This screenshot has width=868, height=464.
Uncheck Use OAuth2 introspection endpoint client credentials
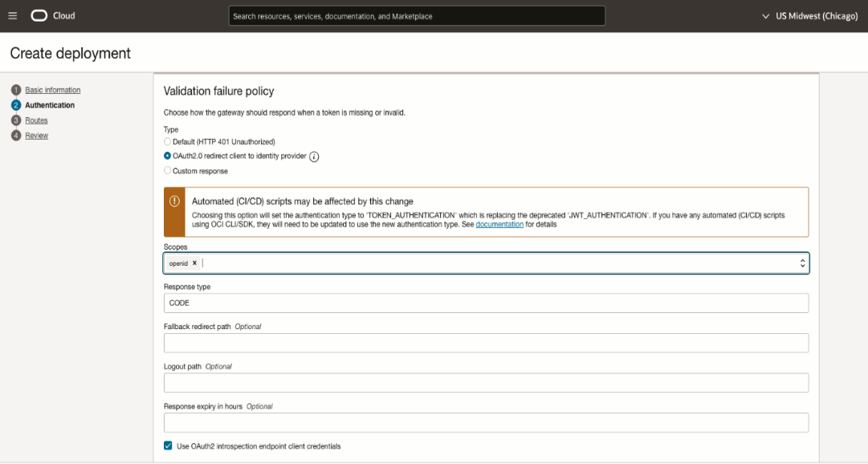(x=168, y=446)
